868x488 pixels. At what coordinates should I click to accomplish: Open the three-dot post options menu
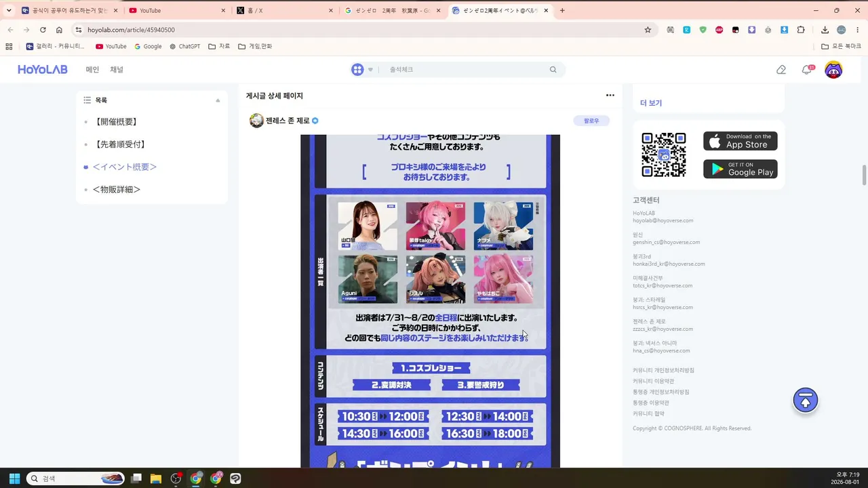tap(610, 96)
